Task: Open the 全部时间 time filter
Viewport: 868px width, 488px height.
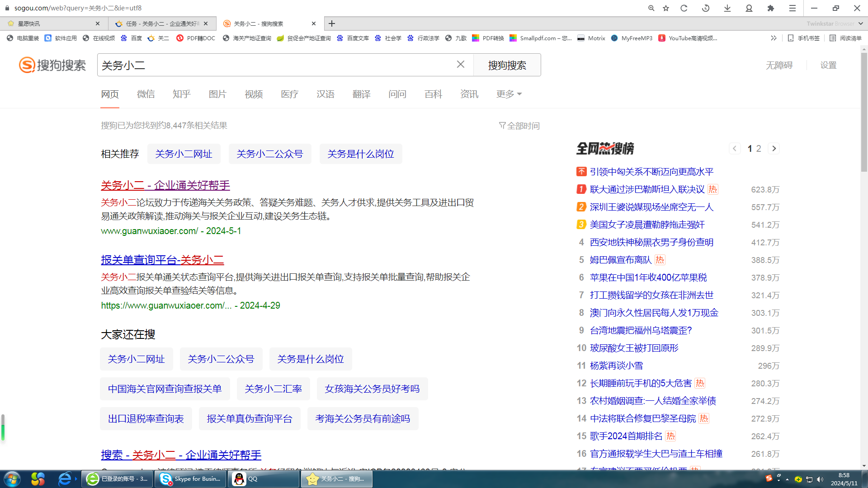Action: click(x=519, y=126)
